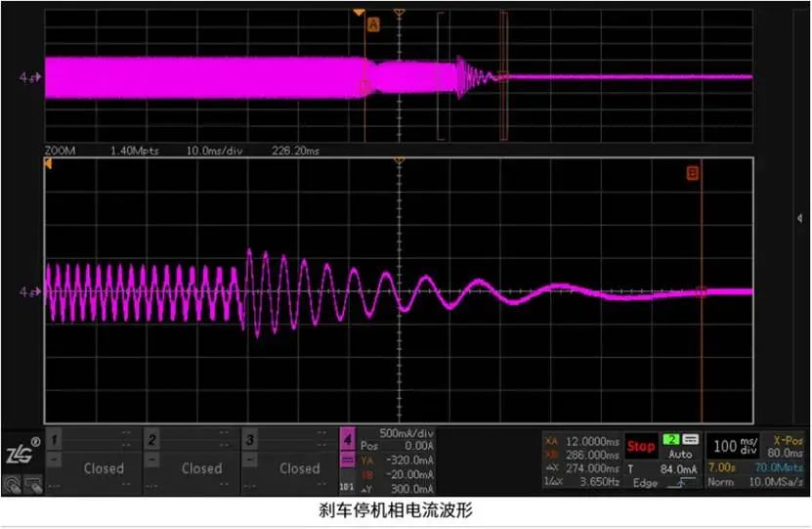Click the trigger position marker atop zoom window
The image size is (812, 529).
pos(399,160)
